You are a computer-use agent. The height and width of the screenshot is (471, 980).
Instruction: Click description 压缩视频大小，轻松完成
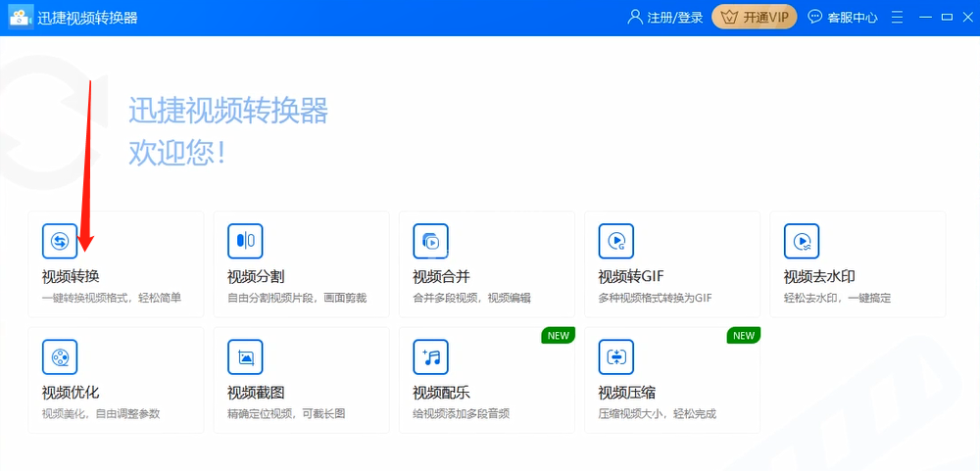tap(658, 413)
